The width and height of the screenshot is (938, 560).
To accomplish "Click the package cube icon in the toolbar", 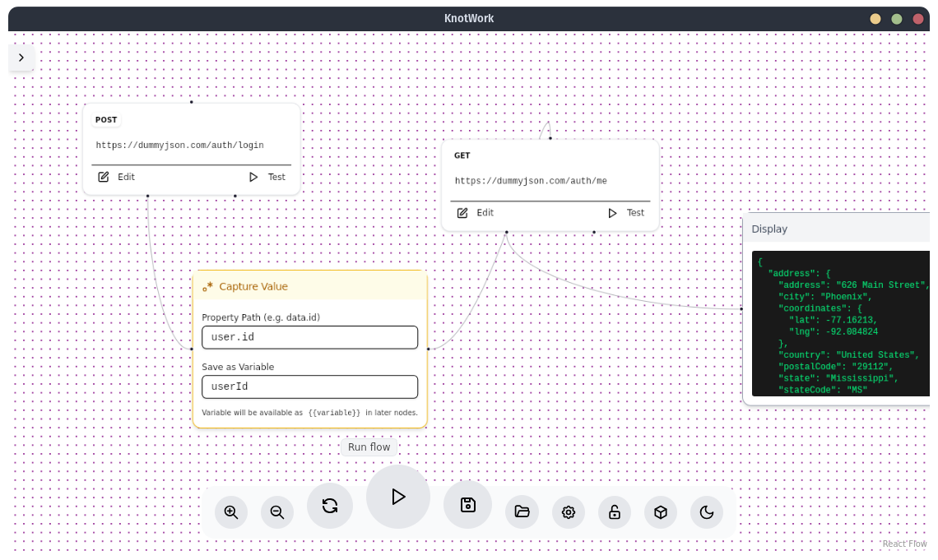I will pos(660,511).
